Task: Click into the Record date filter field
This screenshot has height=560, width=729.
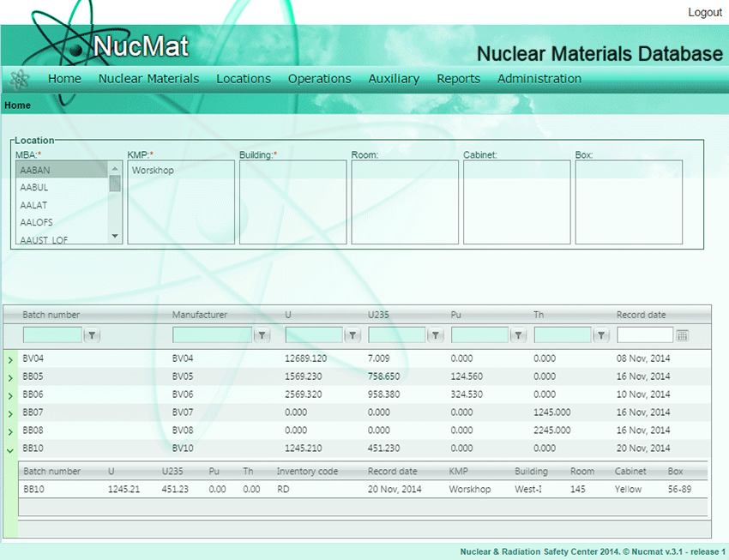Action: pyautogui.click(x=645, y=335)
